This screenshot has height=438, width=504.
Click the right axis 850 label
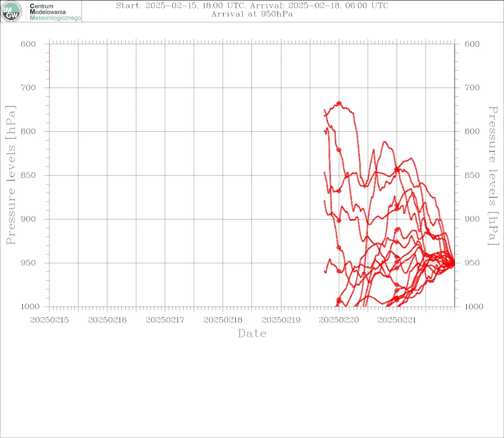pos(472,176)
